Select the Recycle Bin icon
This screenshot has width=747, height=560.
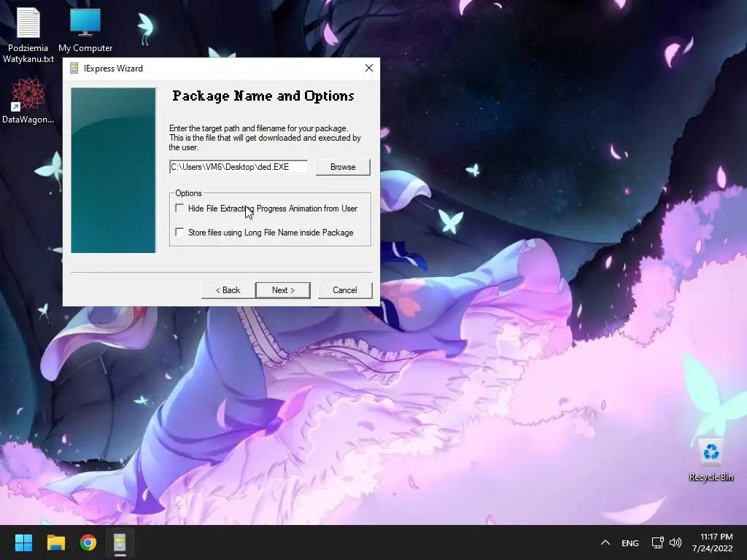[x=711, y=460]
